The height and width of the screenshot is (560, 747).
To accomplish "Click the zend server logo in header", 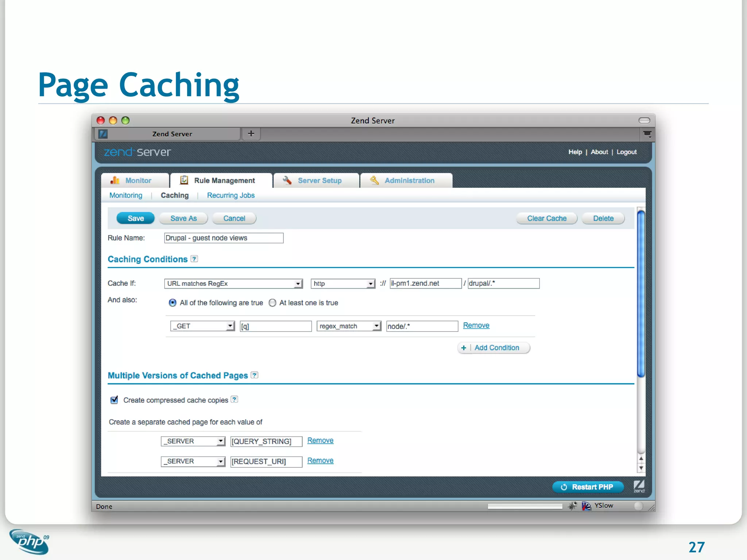I will click(x=138, y=152).
